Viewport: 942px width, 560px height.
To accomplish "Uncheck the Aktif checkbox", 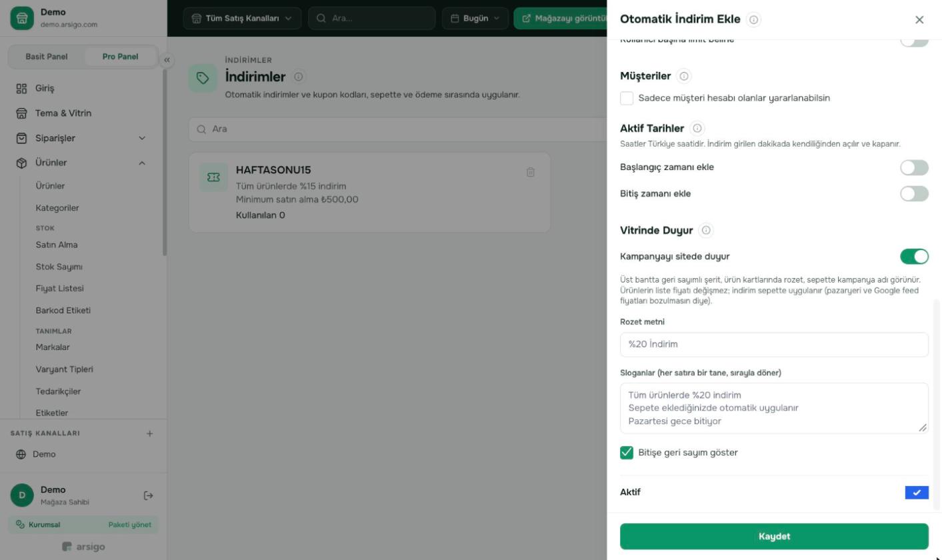I will (917, 493).
